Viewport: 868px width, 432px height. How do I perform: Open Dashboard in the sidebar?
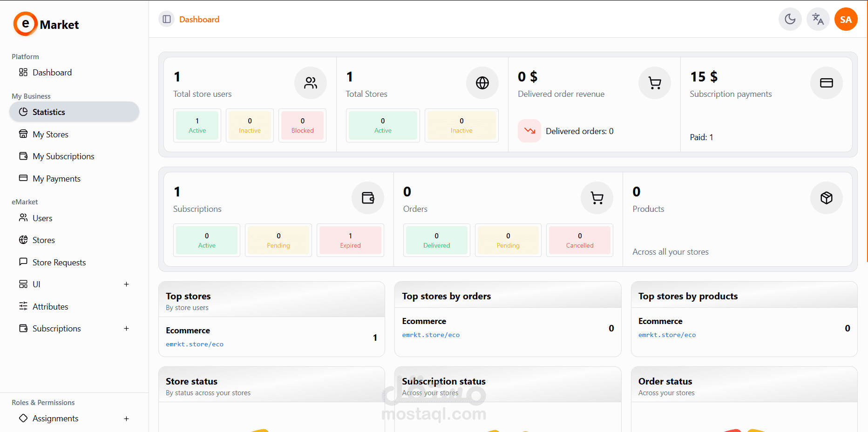click(75, 72)
